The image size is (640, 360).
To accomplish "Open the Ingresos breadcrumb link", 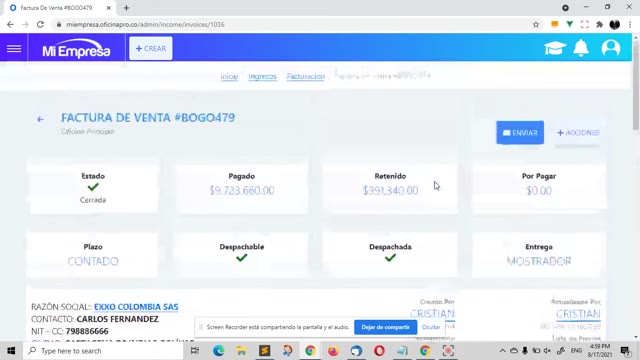I will click(x=262, y=76).
